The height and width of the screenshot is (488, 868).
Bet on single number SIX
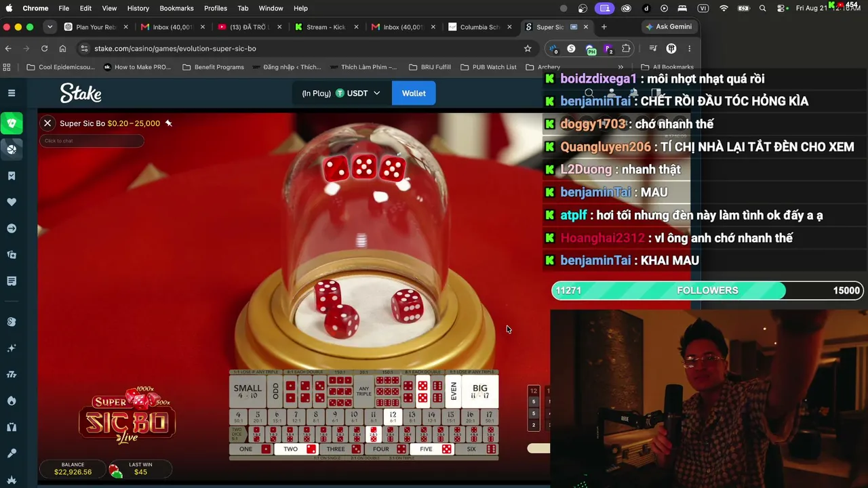click(477, 449)
